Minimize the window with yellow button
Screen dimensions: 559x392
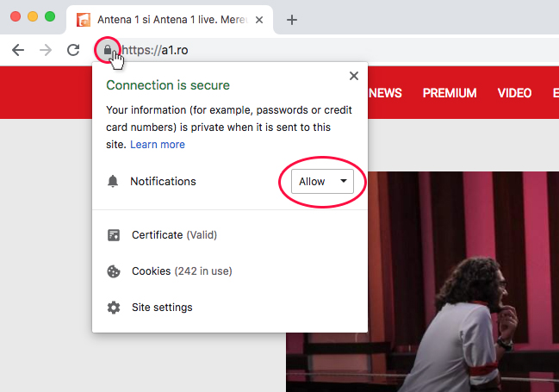point(33,17)
